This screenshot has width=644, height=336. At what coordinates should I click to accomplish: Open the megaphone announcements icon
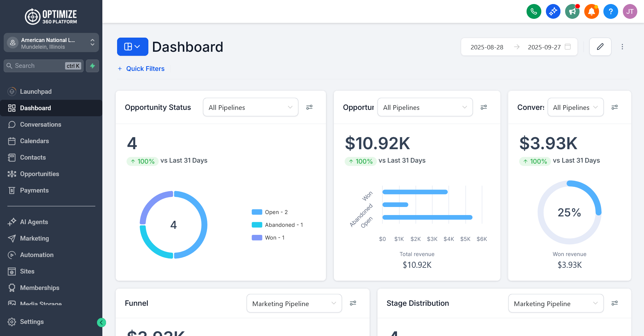pos(572,12)
